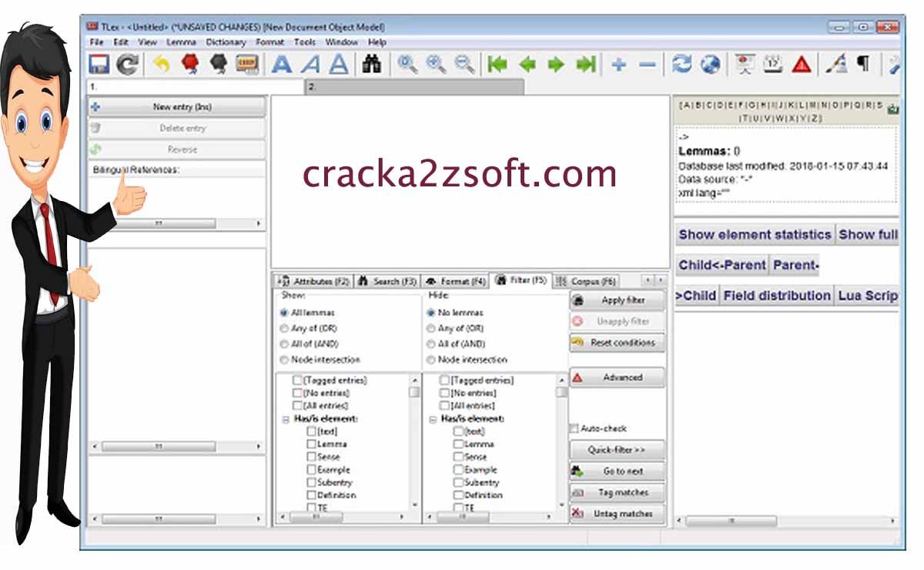Click the New entry (Ins) button
The image size is (924, 570).
(177, 107)
